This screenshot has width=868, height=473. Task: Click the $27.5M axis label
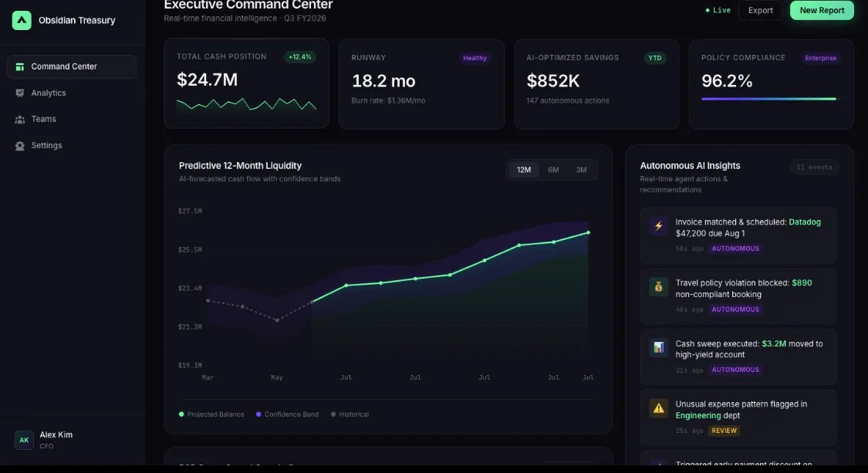coord(190,211)
